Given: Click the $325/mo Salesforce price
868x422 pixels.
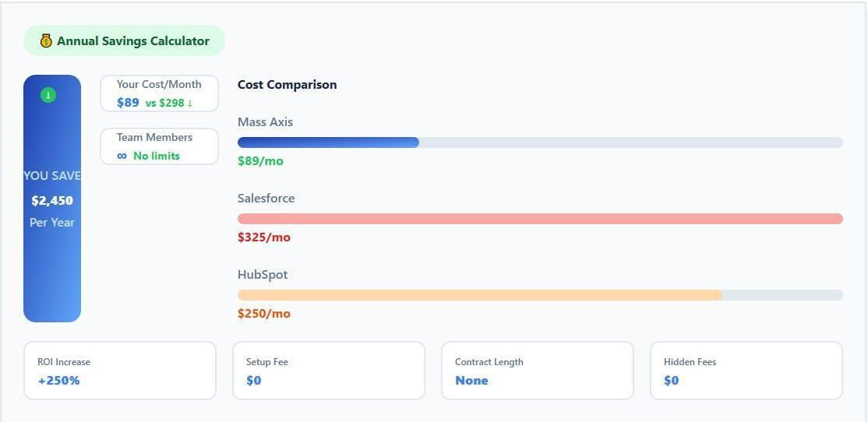Looking at the screenshot, I should click(264, 237).
